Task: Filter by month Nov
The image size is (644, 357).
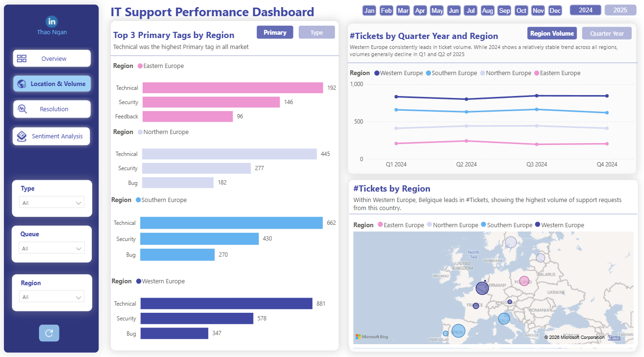Action: point(538,10)
